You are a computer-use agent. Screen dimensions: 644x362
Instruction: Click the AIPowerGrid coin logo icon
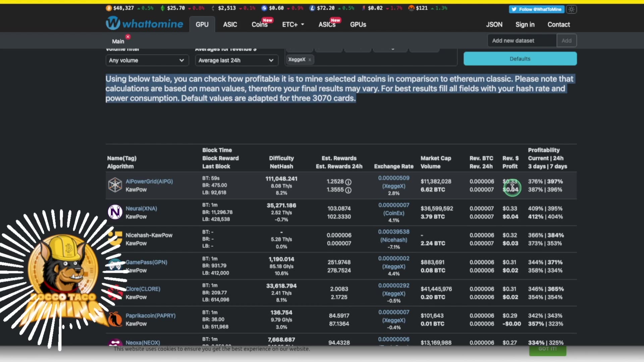pos(115,185)
